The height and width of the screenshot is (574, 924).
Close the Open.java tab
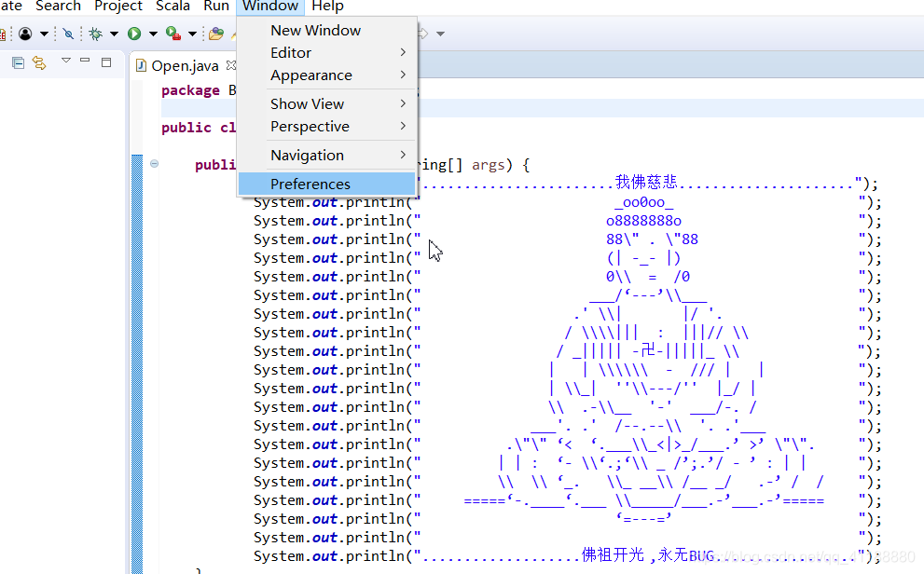click(x=231, y=64)
